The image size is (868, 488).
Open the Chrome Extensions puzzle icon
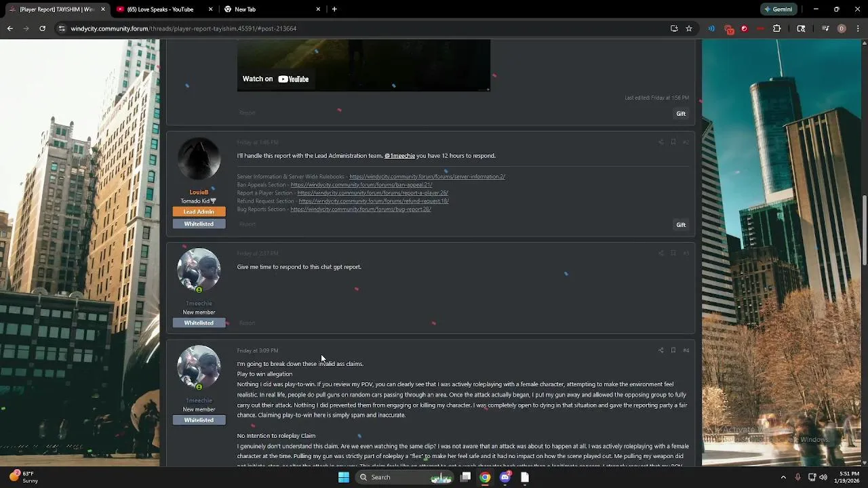[777, 28]
